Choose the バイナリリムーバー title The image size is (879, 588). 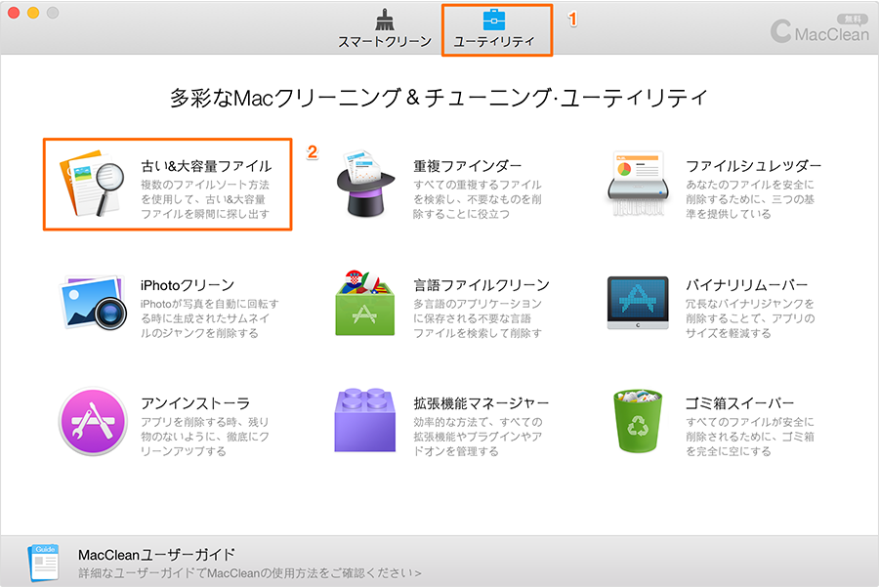coord(747,285)
